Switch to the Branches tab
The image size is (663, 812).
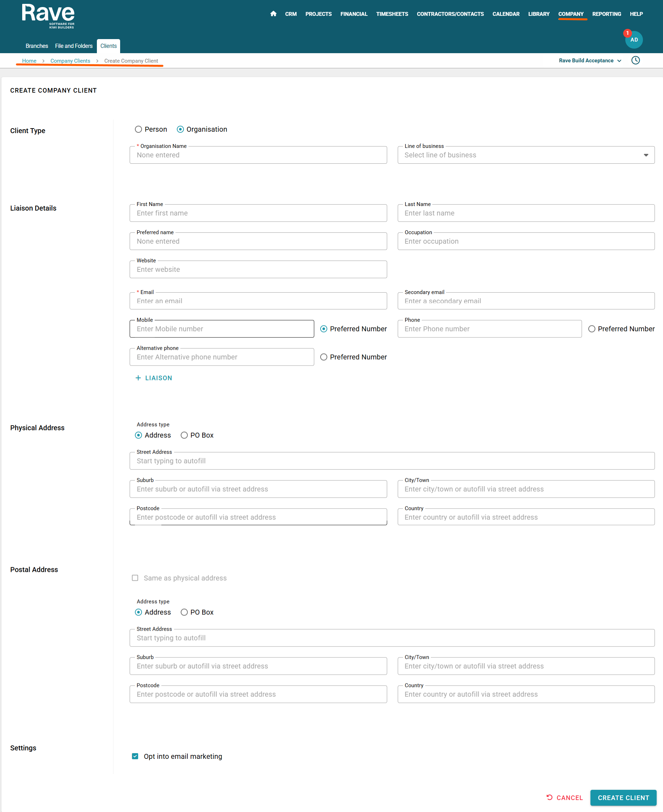[x=37, y=46]
